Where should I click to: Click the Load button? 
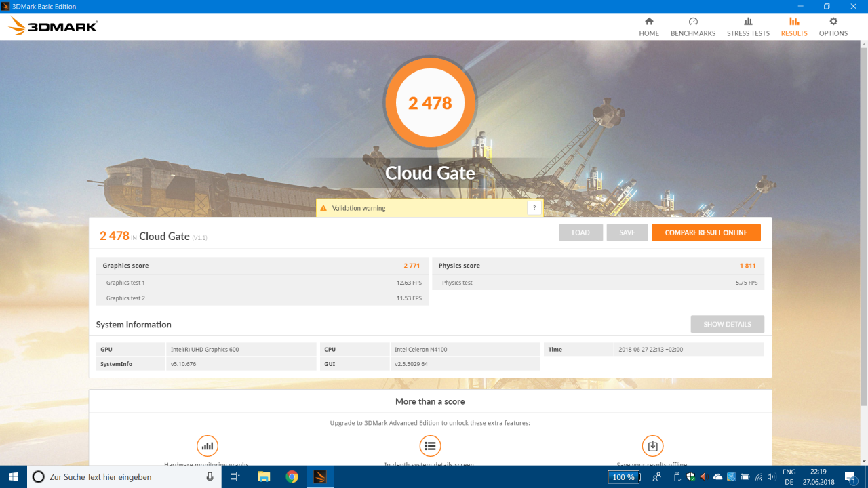pyautogui.click(x=580, y=232)
